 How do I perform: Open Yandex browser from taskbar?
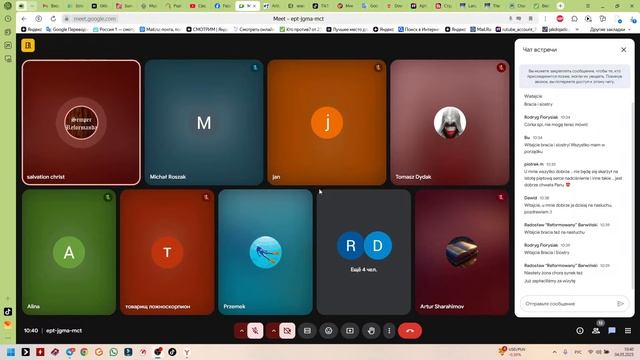pos(187,352)
